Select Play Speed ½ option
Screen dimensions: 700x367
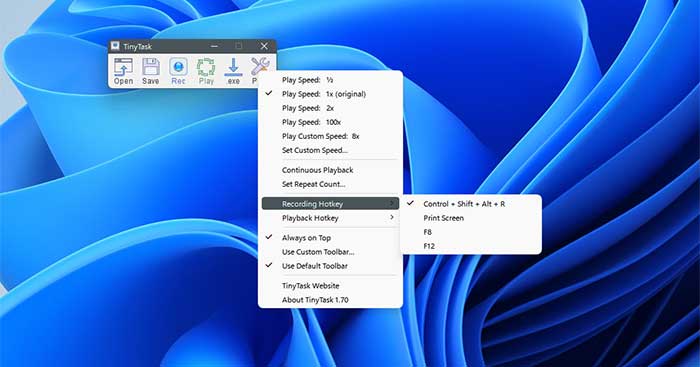tap(330, 80)
